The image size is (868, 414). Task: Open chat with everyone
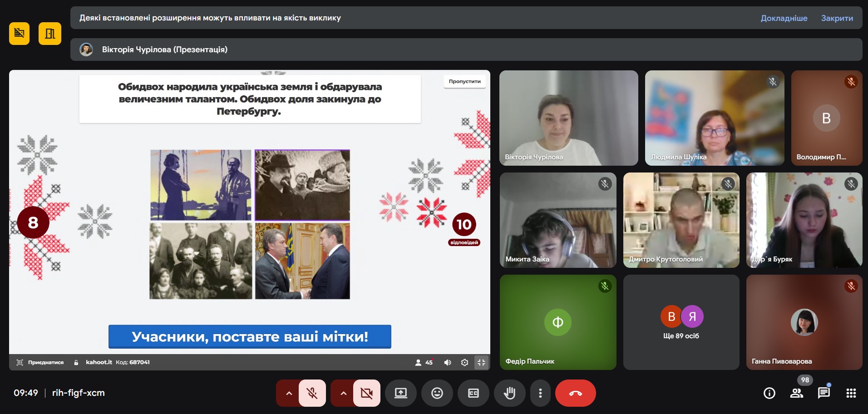coord(824,393)
